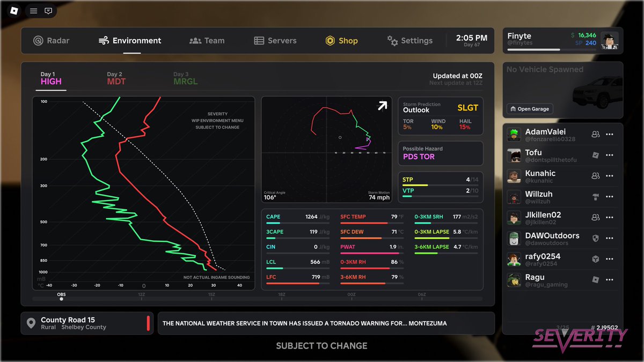Click the CAPE value bar
This screenshot has height=362, width=644.
298,223
